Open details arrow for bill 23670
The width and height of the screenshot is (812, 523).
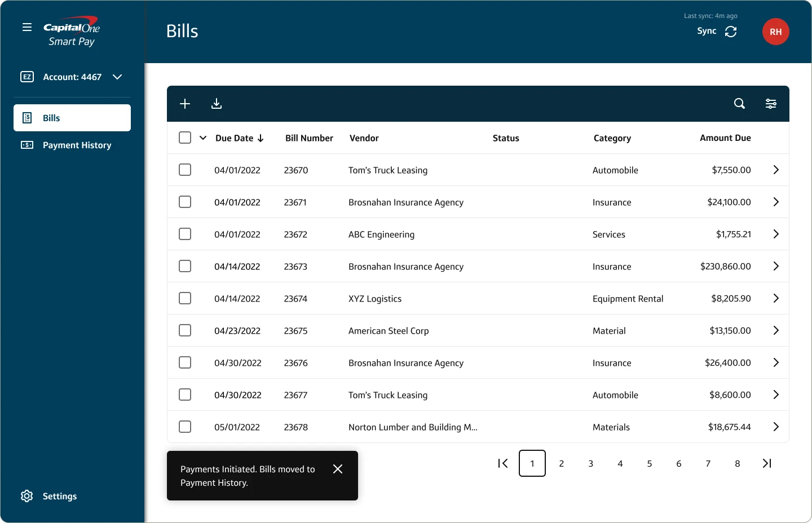tap(776, 170)
